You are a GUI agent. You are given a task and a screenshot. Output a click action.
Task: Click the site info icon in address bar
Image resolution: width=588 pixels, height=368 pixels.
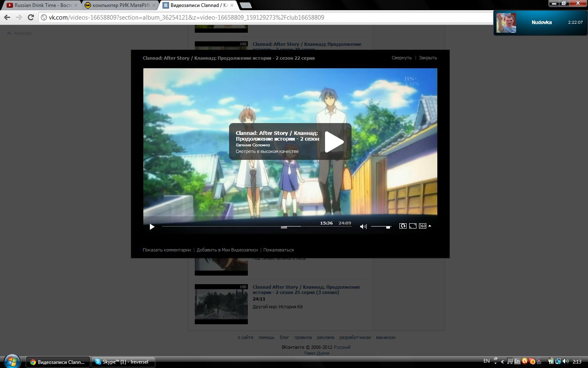click(44, 18)
